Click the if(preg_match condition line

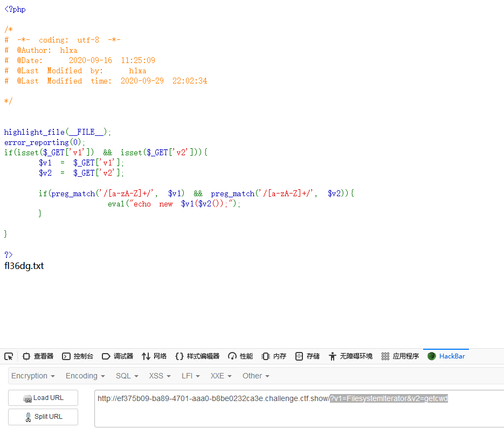point(196,193)
